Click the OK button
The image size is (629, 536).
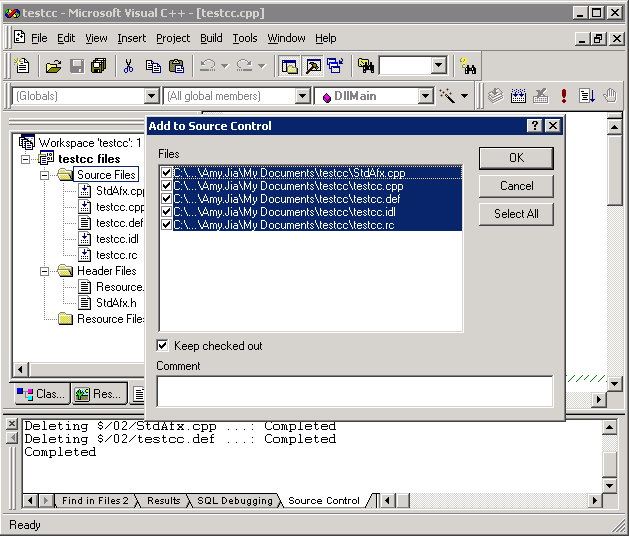pos(516,158)
